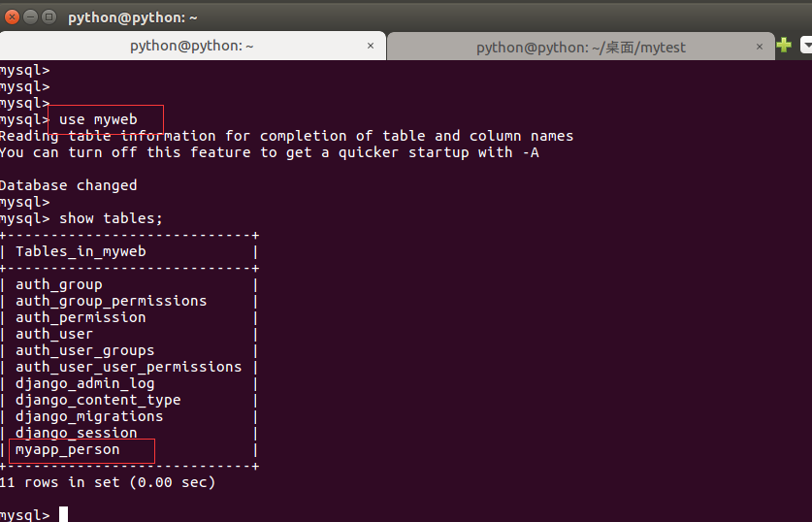Click the window title "python@python: ~"
Image resolution: width=812 pixels, height=522 pixels.
coord(132,16)
